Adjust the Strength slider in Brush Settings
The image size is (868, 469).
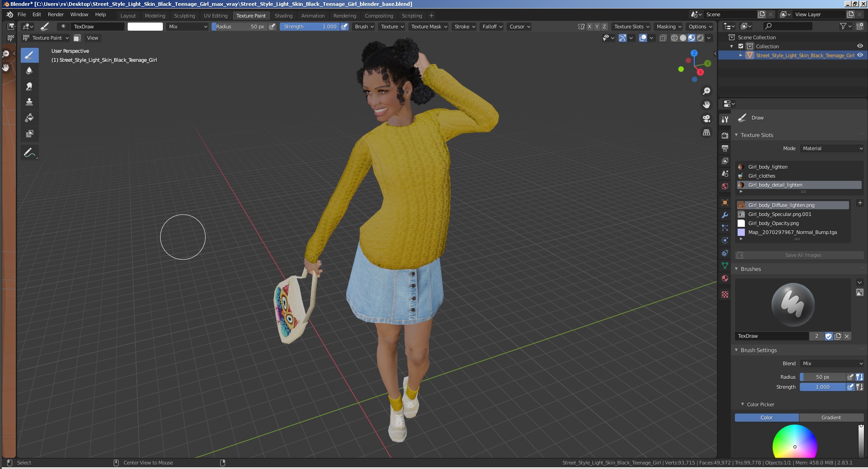823,387
